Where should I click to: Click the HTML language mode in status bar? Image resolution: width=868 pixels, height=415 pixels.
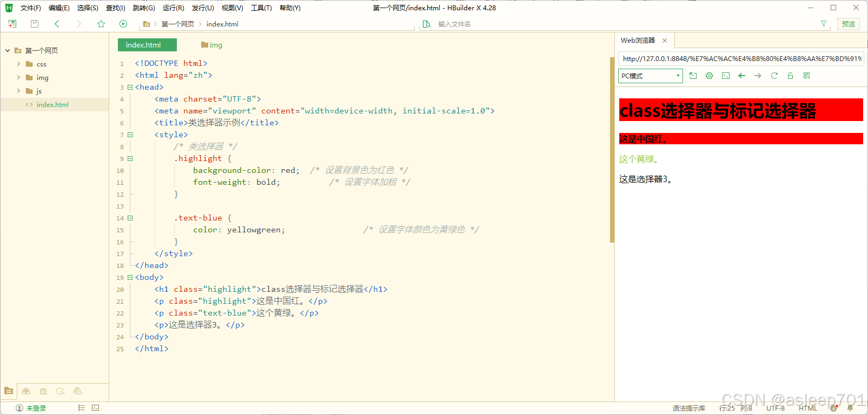(808, 408)
